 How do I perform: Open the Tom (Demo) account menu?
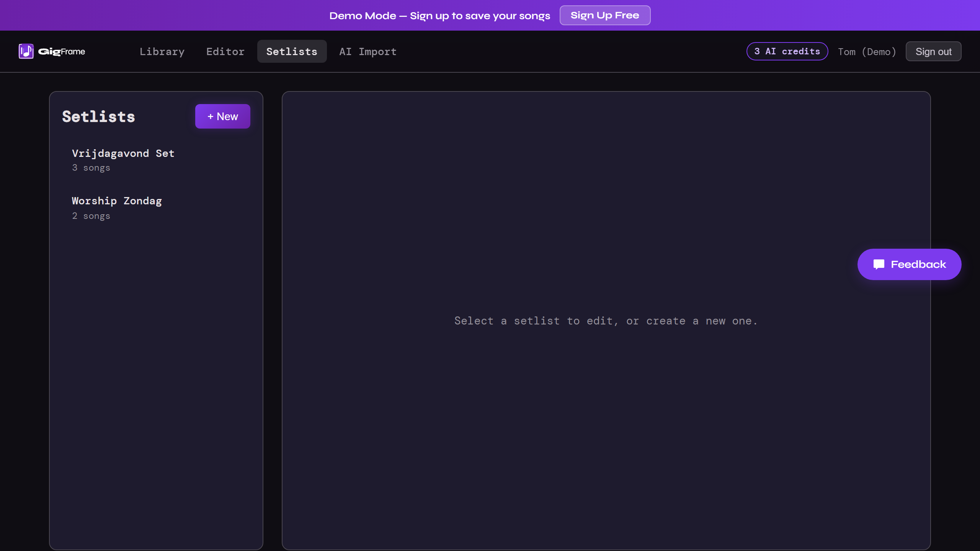[867, 51]
